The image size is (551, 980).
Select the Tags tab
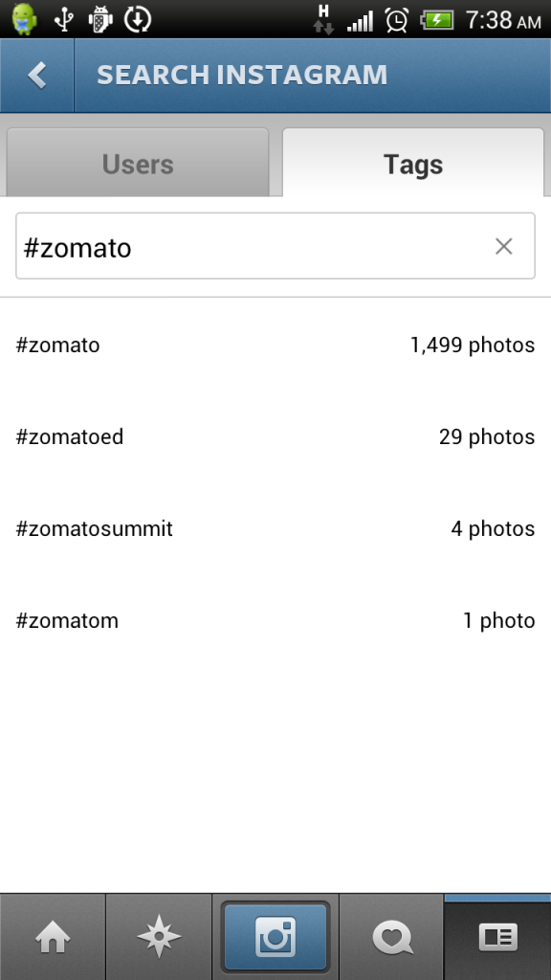click(413, 164)
